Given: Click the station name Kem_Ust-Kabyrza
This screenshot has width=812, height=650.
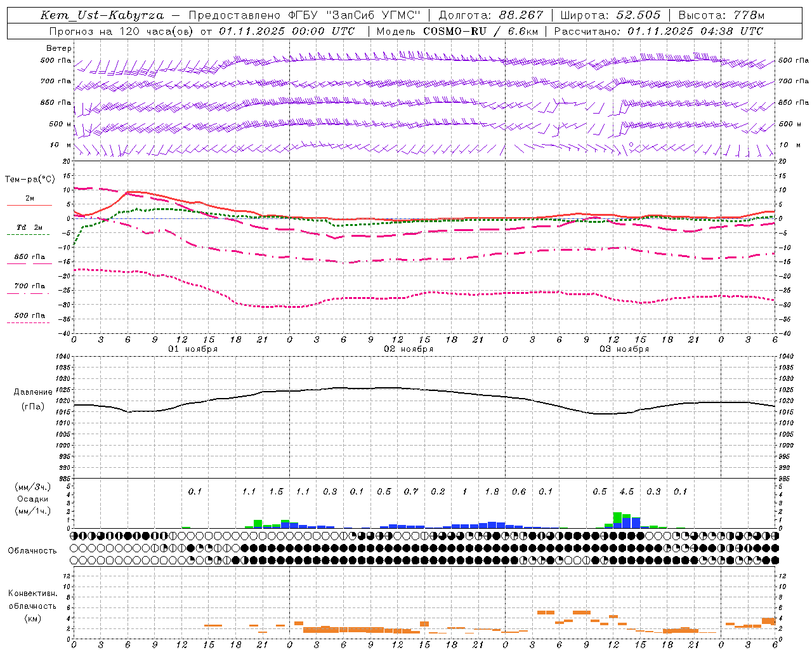Looking at the screenshot, I should [x=102, y=15].
